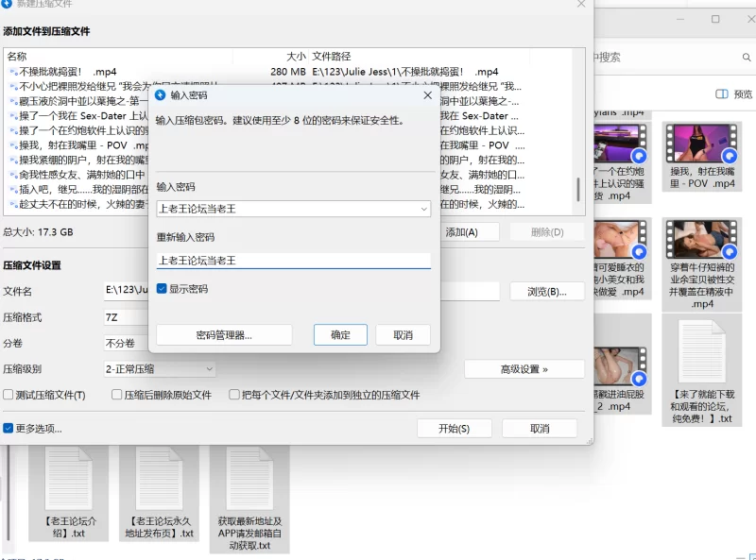Cancel the compress dialog via bottom 取消
Image resolution: width=756 pixels, height=560 pixels.
coord(540,428)
